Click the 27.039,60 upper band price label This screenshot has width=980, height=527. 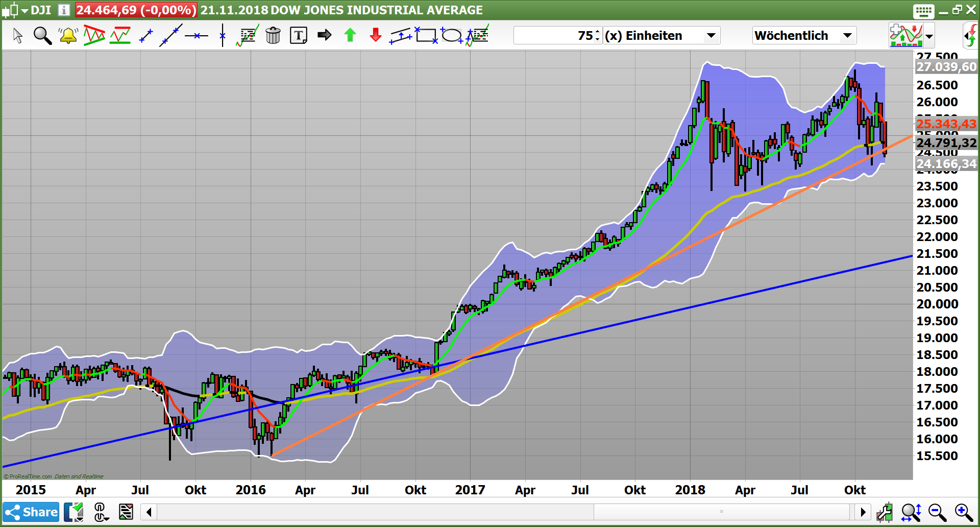coord(946,67)
